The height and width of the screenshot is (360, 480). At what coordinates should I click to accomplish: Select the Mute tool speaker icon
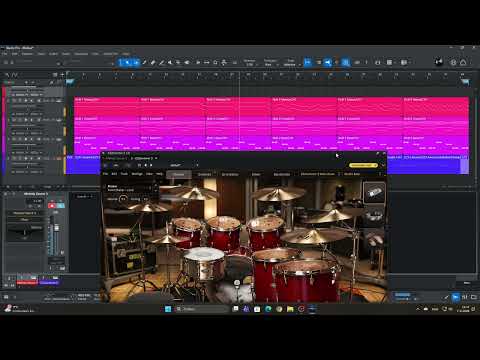point(170,62)
